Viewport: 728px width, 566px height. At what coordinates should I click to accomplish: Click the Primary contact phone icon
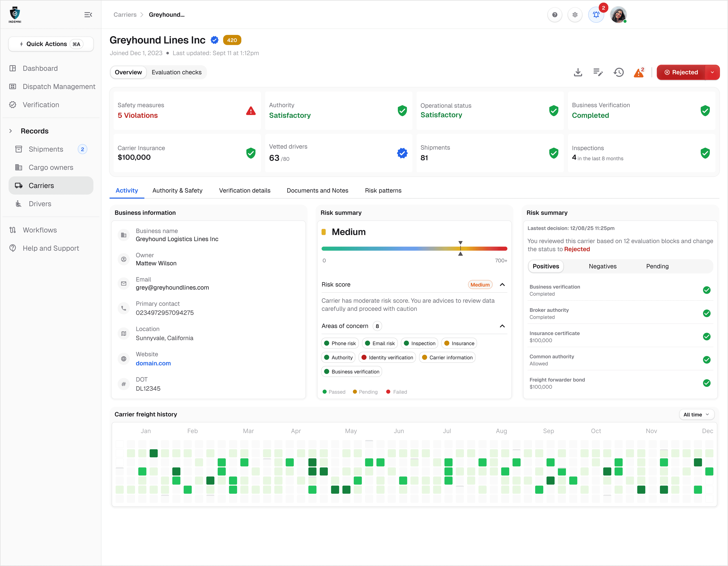pyautogui.click(x=124, y=308)
